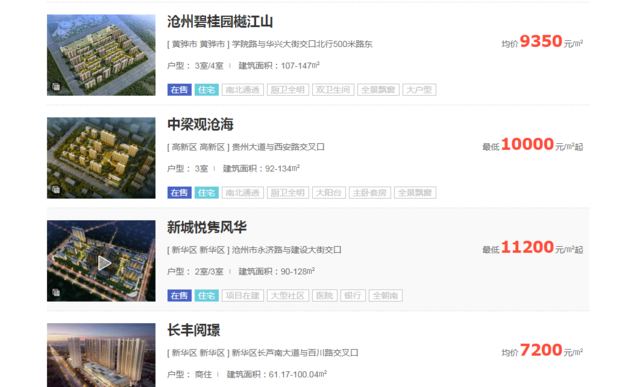The image size is (640, 387).
Task: Click 在售 tag for 新城悦隽风华
Action: [x=179, y=296]
